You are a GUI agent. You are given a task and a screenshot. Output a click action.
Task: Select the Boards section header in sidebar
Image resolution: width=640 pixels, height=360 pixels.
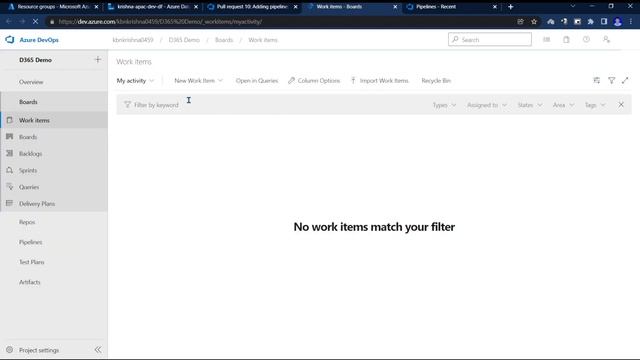click(x=28, y=102)
